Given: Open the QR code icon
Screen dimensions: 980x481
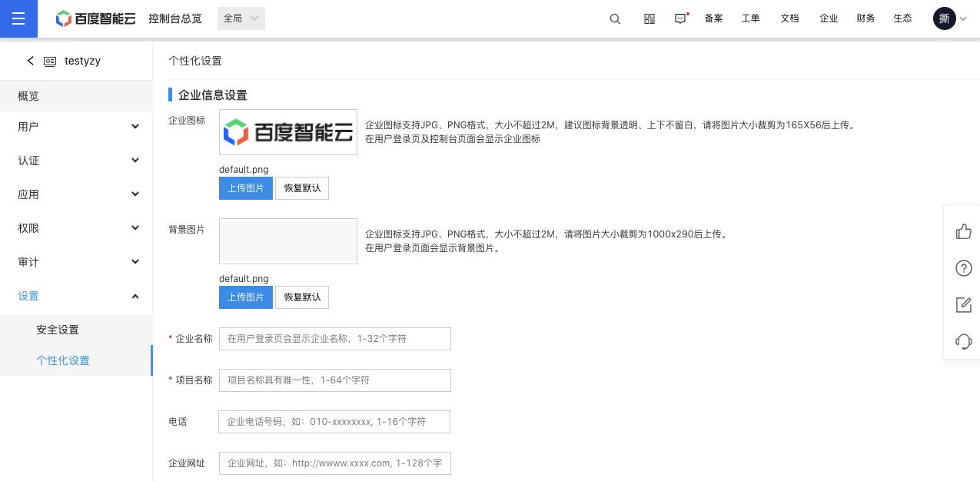Looking at the screenshot, I should point(649,18).
